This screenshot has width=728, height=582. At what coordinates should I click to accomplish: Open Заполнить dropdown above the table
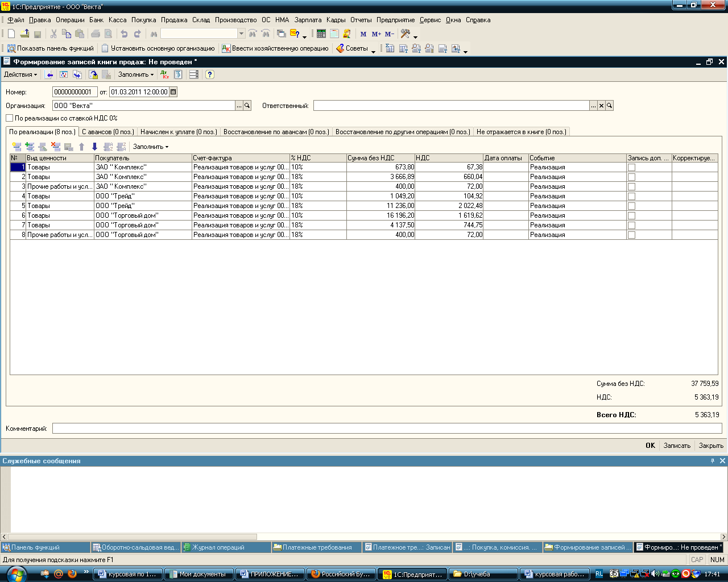(x=151, y=147)
